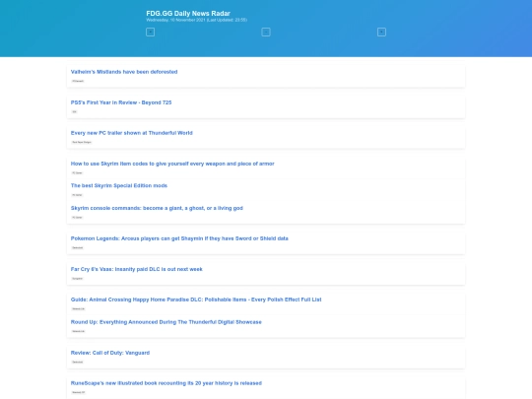Open the Animal Crossing Polishable Items guide
The width and height of the screenshot is (532, 399).
[x=196, y=299]
